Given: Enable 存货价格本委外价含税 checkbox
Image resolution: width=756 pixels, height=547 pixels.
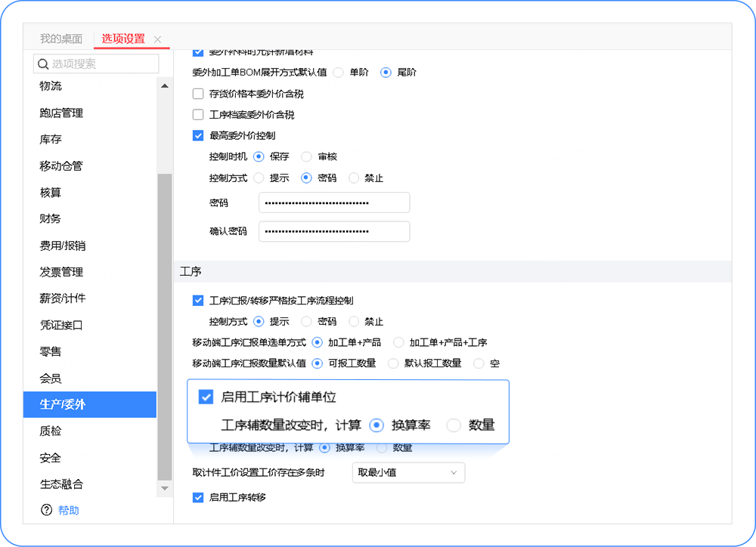Looking at the screenshot, I should pyautogui.click(x=198, y=94).
